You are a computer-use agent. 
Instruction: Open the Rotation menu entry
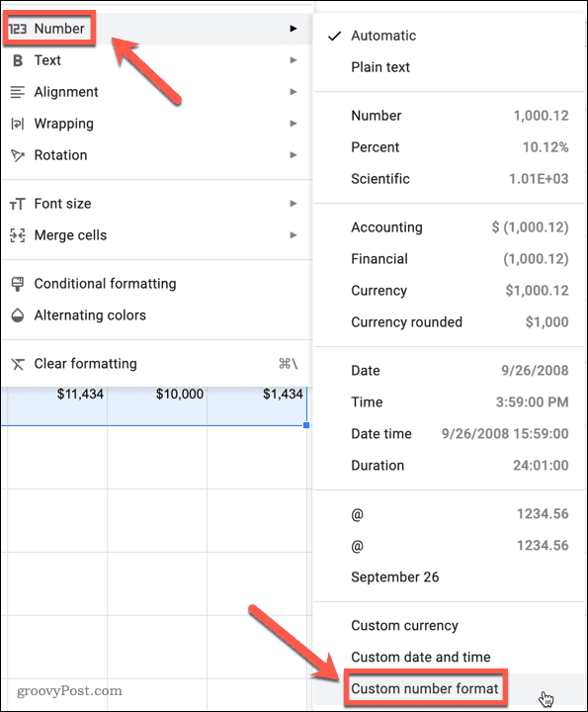tap(156, 155)
